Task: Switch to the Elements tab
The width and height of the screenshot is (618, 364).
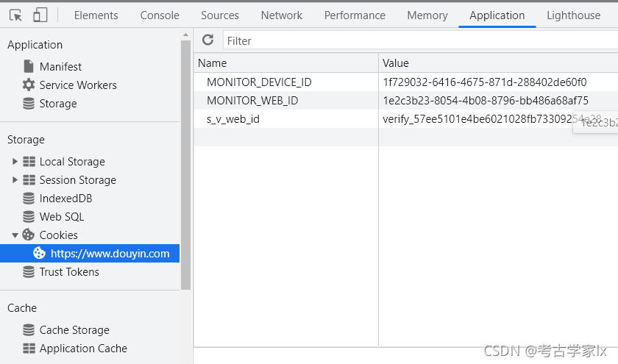Action: [x=96, y=15]
